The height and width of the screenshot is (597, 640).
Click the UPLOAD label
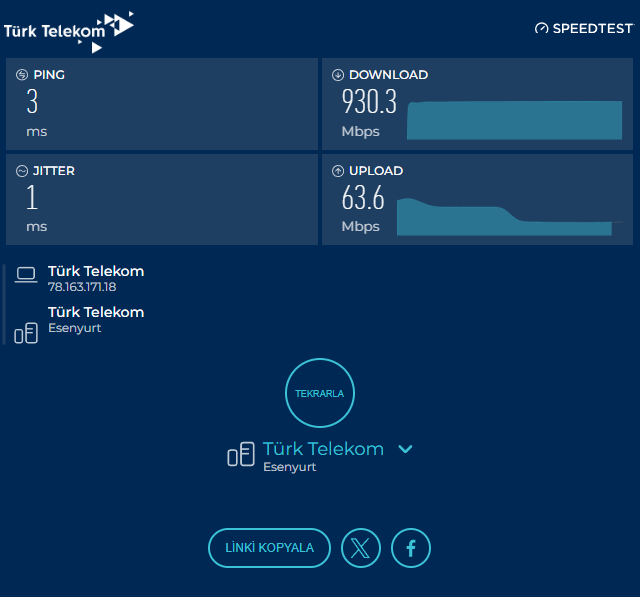coord(376,171)
